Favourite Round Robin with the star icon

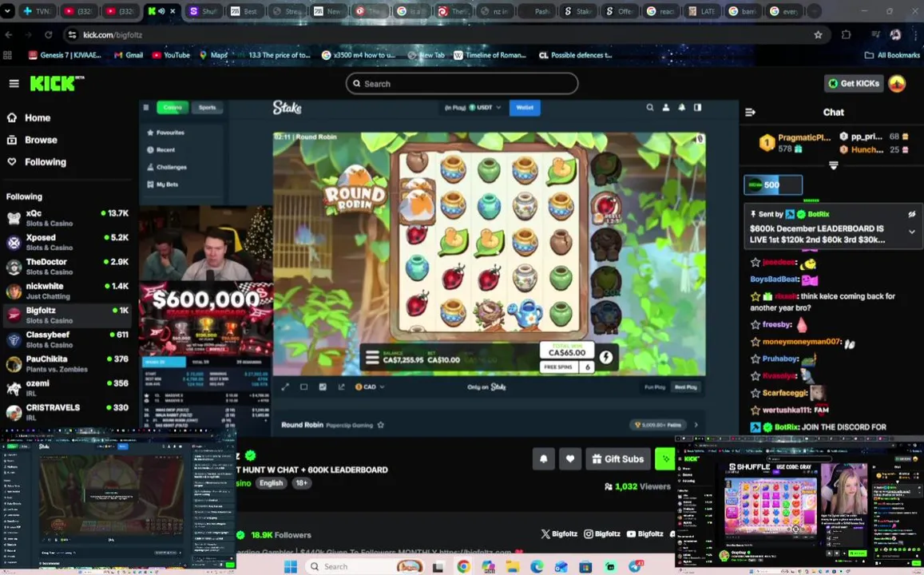point(381,425)
